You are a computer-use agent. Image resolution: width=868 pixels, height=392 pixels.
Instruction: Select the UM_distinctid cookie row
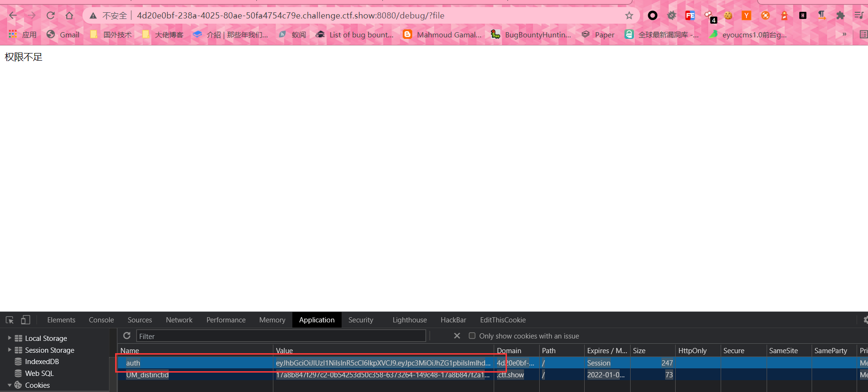pos(493,375)
